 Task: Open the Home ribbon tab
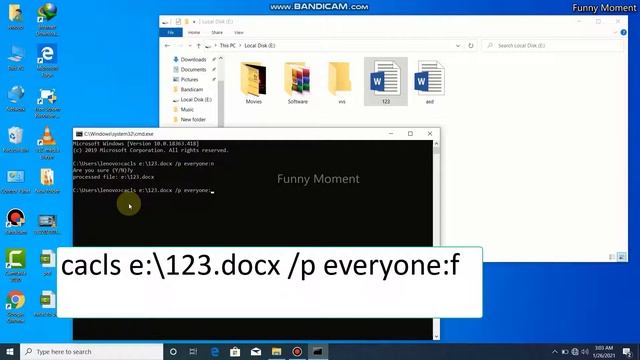point(194,32)
